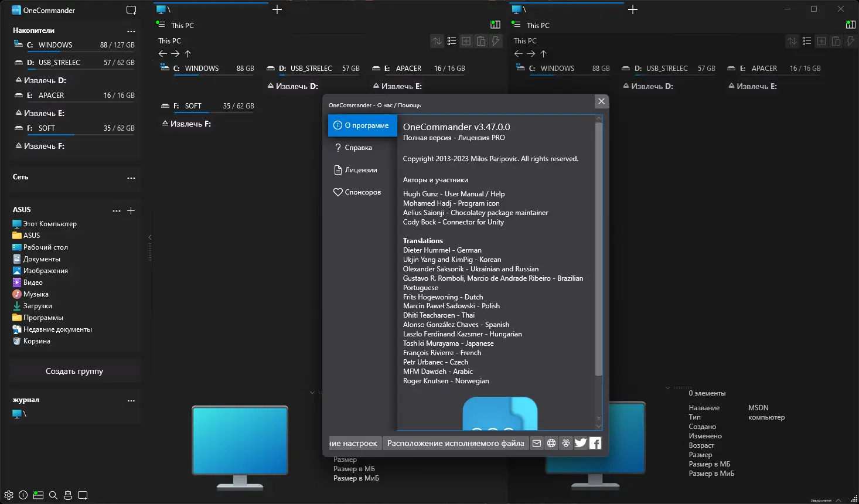Select the Twitter icon in About dialog
Screen dimensions: 859x504
tap(580, 443)
